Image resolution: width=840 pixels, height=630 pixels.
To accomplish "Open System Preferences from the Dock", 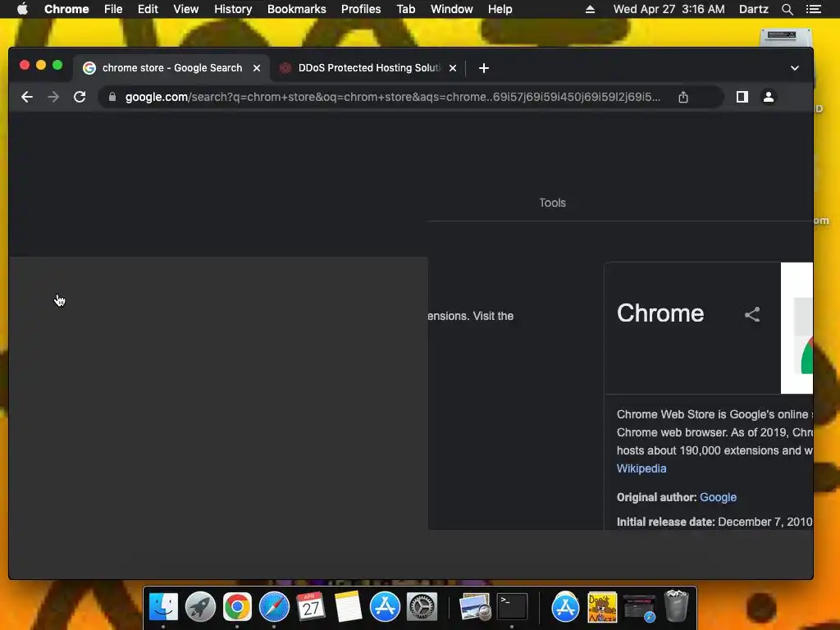I will [x=422, y=607].
